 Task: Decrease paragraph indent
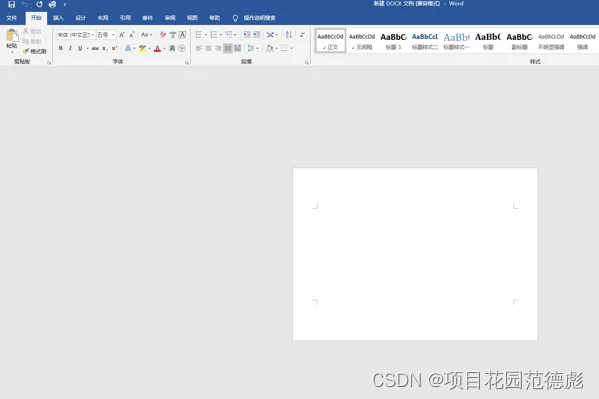(x=247, y=35)
